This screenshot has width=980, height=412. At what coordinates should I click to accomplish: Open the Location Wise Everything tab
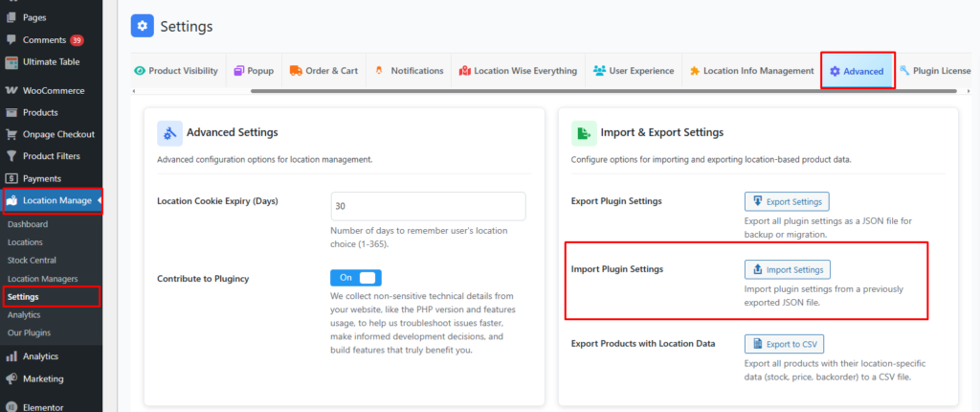tap(518, 71)
